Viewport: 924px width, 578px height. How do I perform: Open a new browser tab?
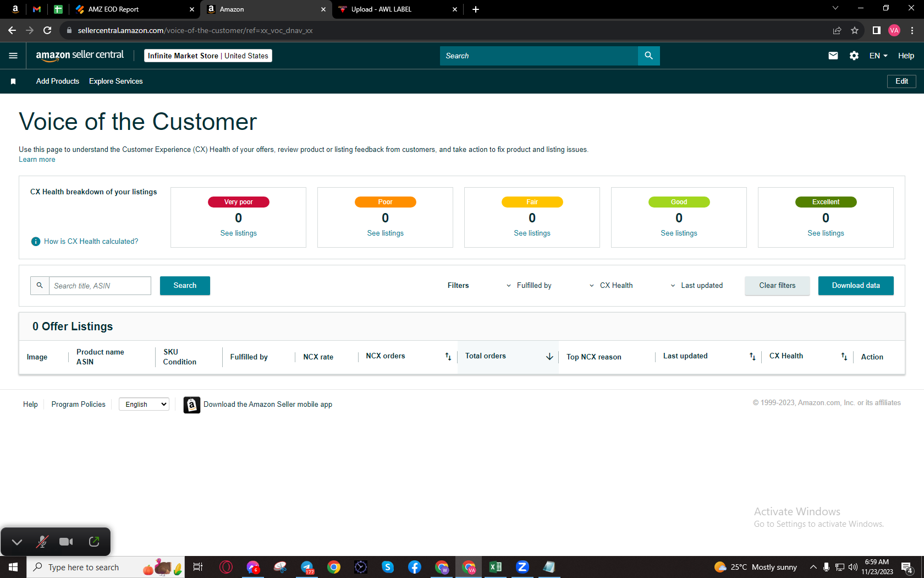[476, 9]
